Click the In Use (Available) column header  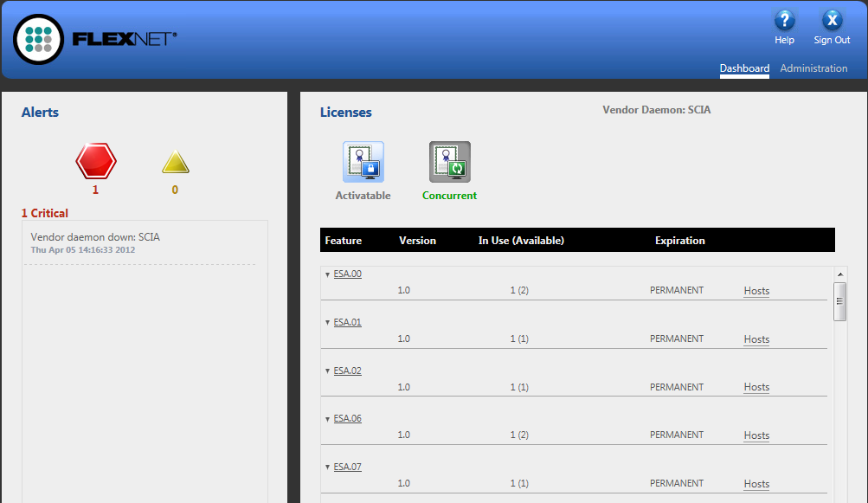(x=521, y=241)
